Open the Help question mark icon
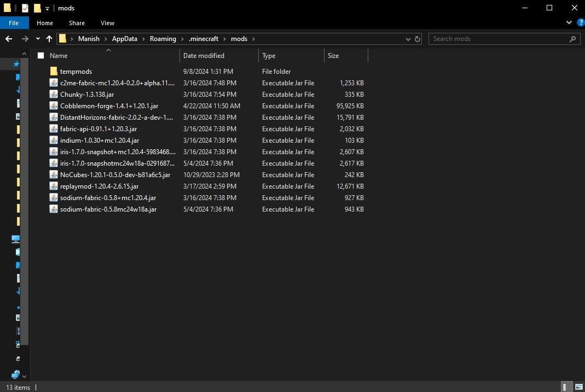This screenshot has width=585, height=392. click(x=580, y=23)
